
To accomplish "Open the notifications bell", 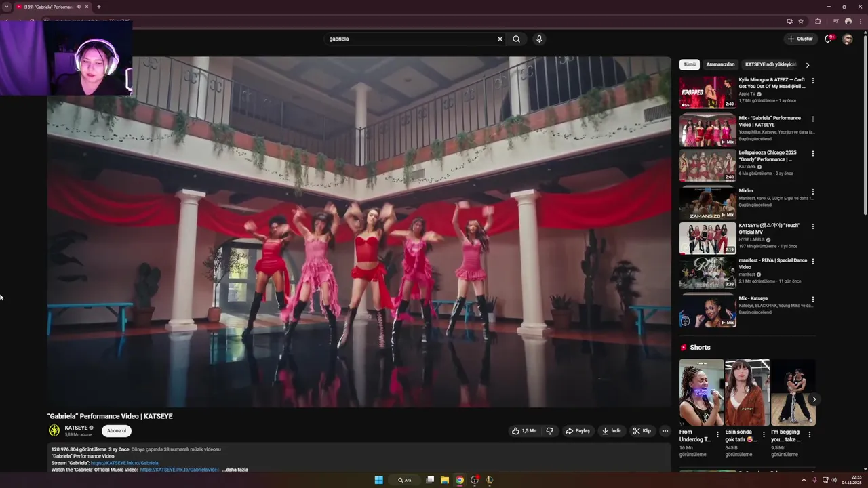I will (827, 39).
